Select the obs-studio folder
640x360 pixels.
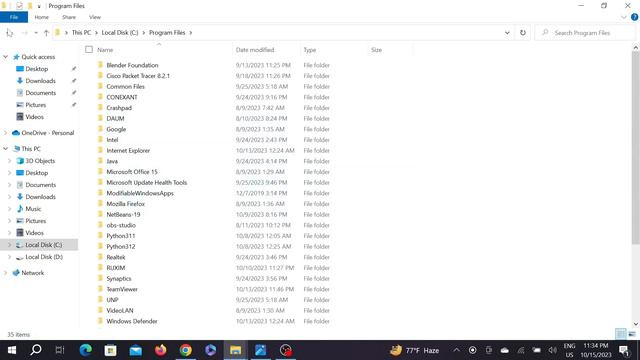point(121,225)
